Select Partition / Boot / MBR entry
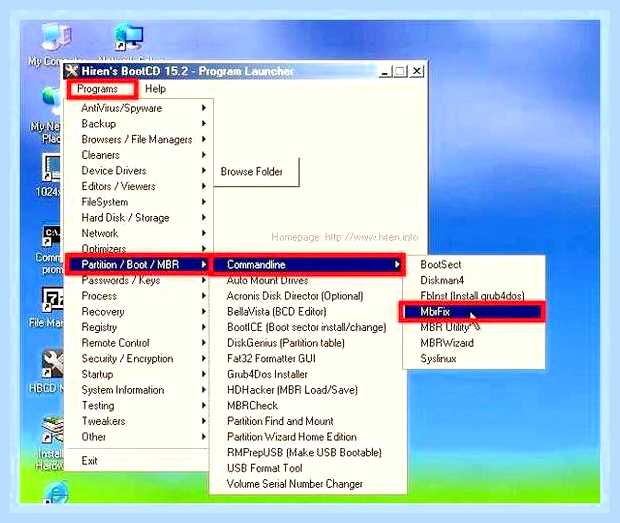Viewport: 620px width, 523px height. point(138,264)
